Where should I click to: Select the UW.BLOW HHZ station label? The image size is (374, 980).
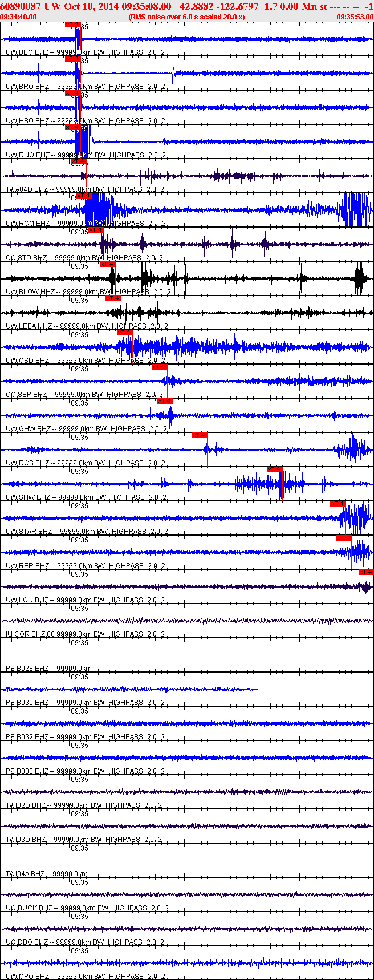[88, 292]
